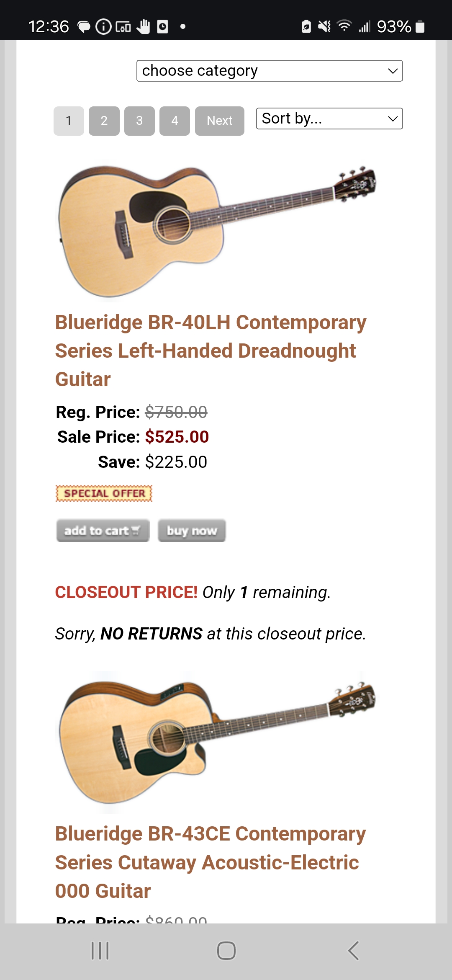The height and width of the screenshot is (980, 452).
Task: Tap the Android back button
Action: [x=354, y=951]
